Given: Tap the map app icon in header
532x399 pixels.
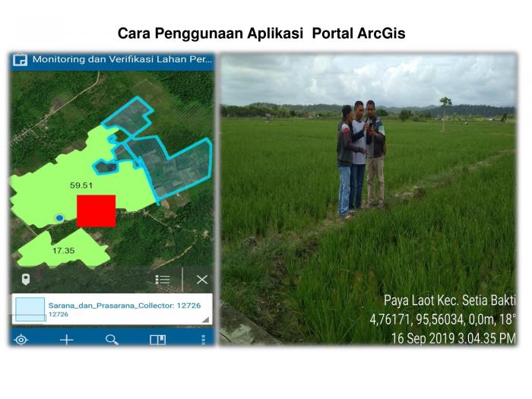Looking at the screenshot, I should 20,60.
